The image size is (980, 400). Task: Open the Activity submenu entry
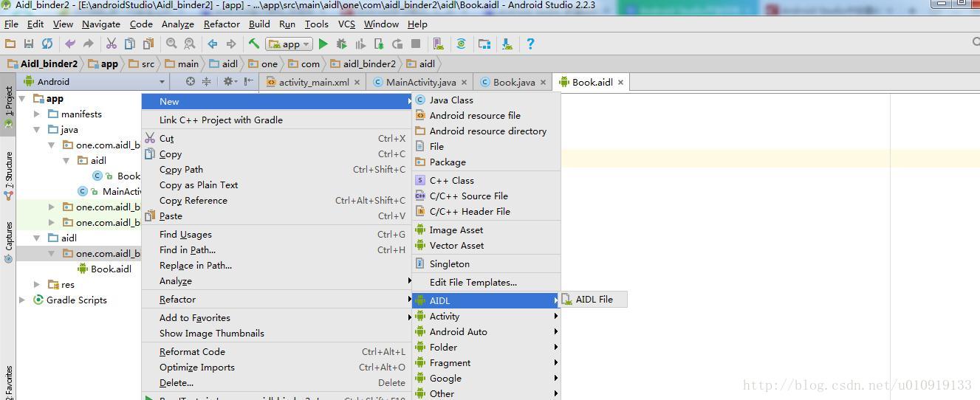(x=486, y=316)
